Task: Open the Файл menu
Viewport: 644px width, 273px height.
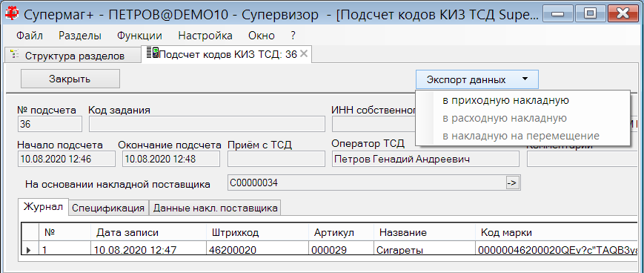Action: (x=30, y=36)
